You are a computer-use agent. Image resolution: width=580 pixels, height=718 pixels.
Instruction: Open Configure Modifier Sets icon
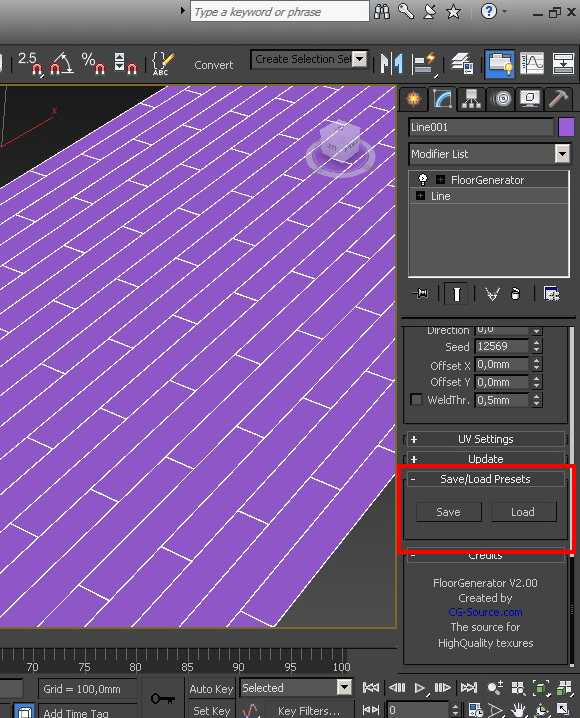pos(552,294)
